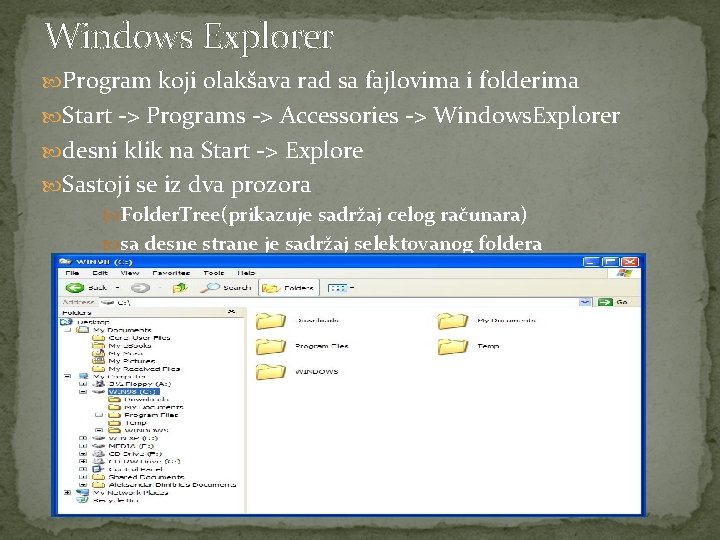Close the Folders pane with its X
Viewport: 720px width, 540px height.
(231, 312)
